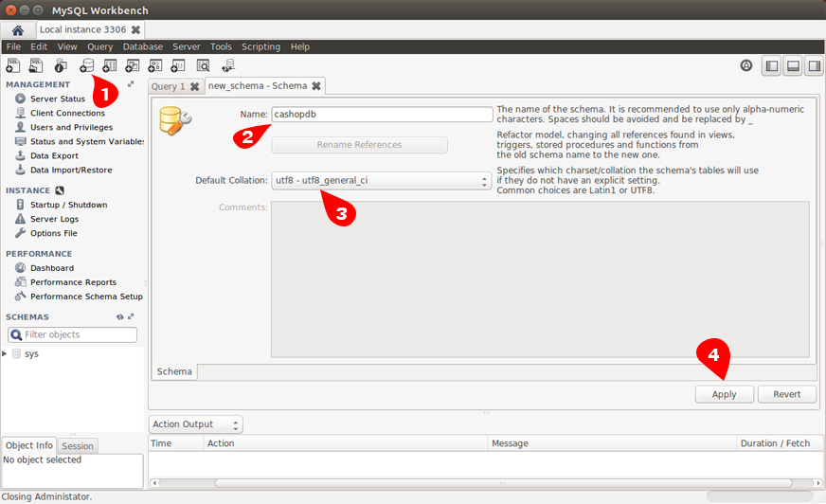The image size is (826, 504).
Task: Expand the sys schema tree node
Action: [4, 353]
